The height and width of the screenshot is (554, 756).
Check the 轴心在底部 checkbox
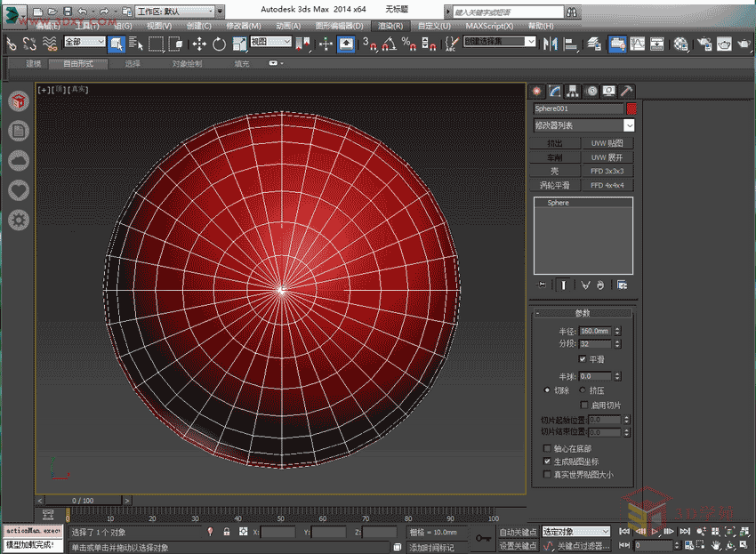pos(547,448)
